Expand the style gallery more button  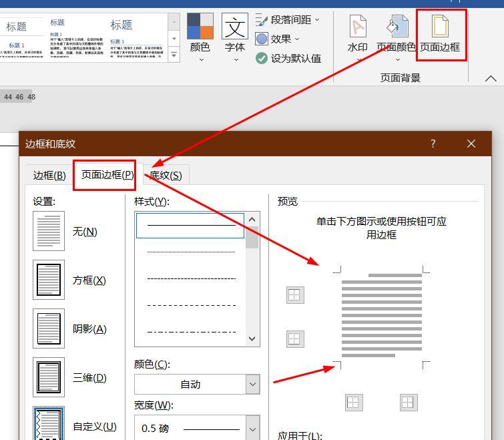point(174,55)
